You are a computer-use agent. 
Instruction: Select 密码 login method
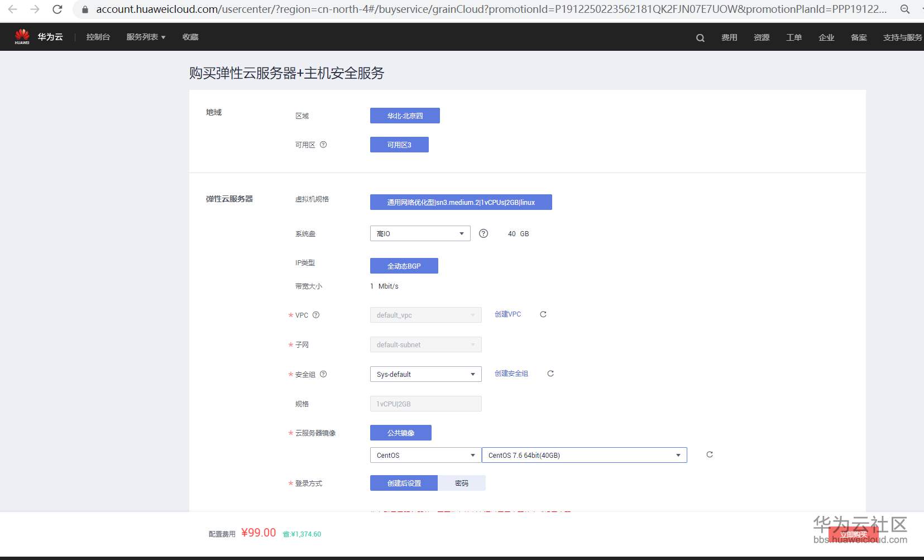(x=462, y=483)
